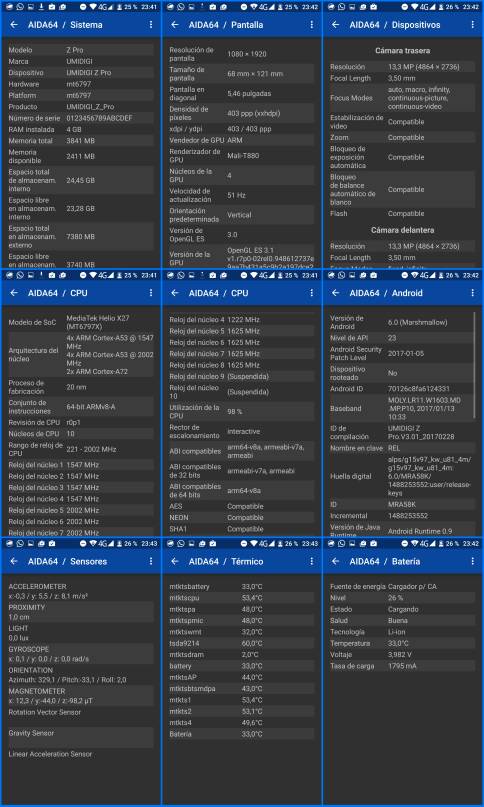Open the three-dot menu on the Térmico screen
The width and height of the screenshot is (484, 807).
[x=312, y=561]
